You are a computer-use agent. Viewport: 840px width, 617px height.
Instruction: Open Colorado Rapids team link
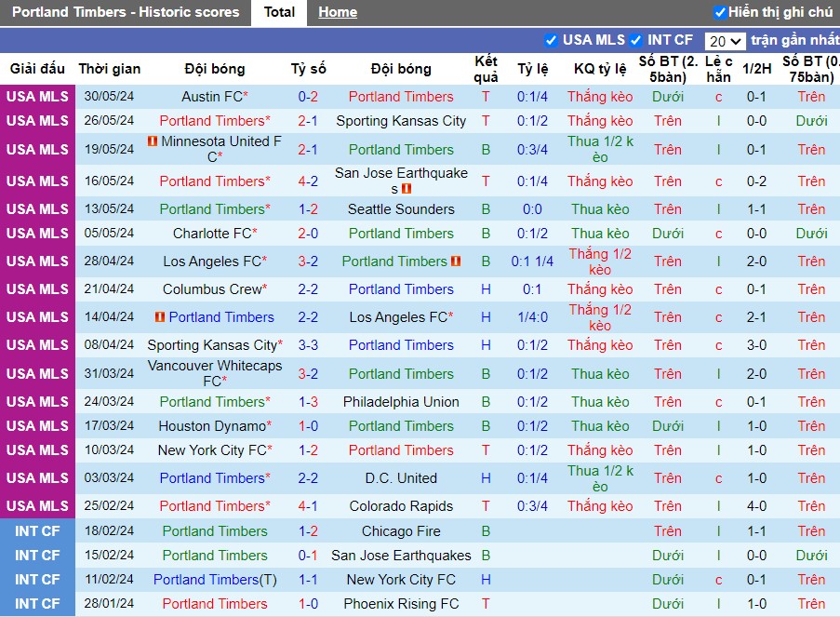401,505
